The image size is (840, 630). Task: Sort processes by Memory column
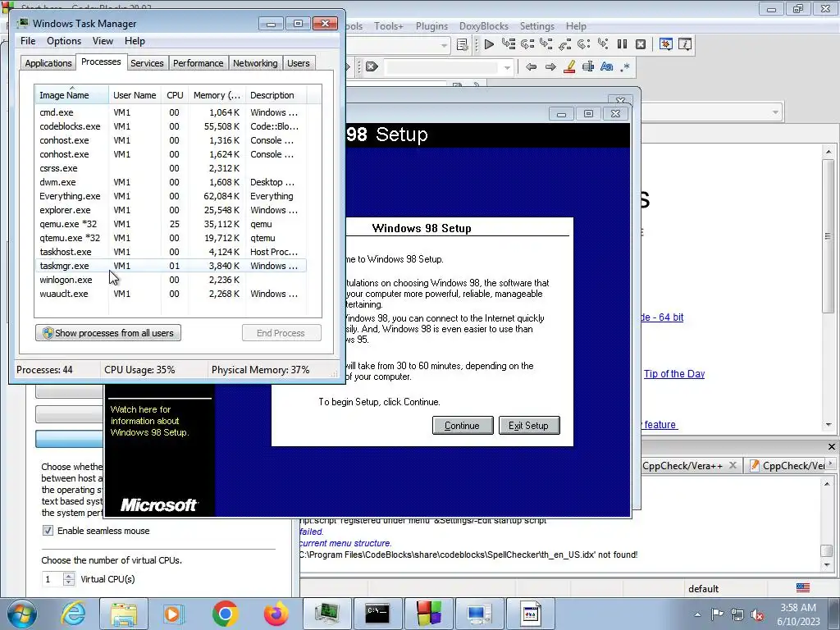[x=217, y=95]
